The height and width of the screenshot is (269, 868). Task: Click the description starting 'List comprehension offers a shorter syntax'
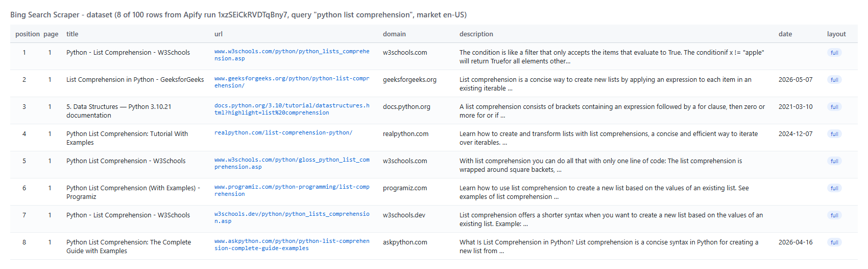(611, 219)
